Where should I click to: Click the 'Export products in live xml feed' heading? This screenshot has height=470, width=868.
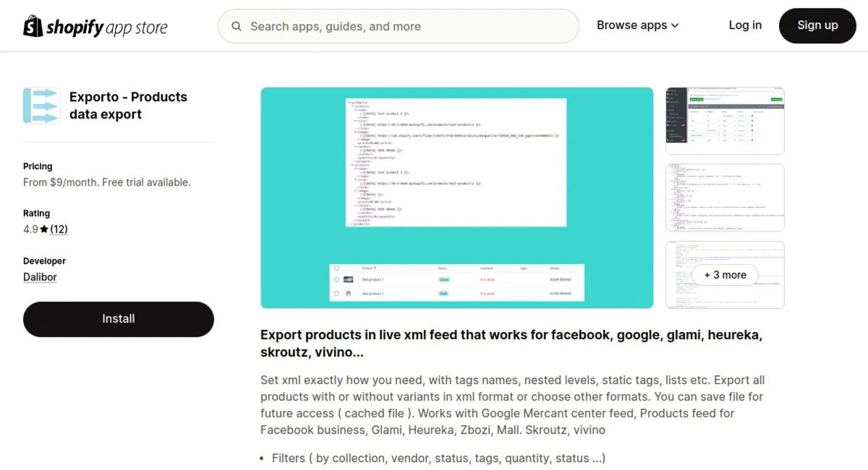511,343
